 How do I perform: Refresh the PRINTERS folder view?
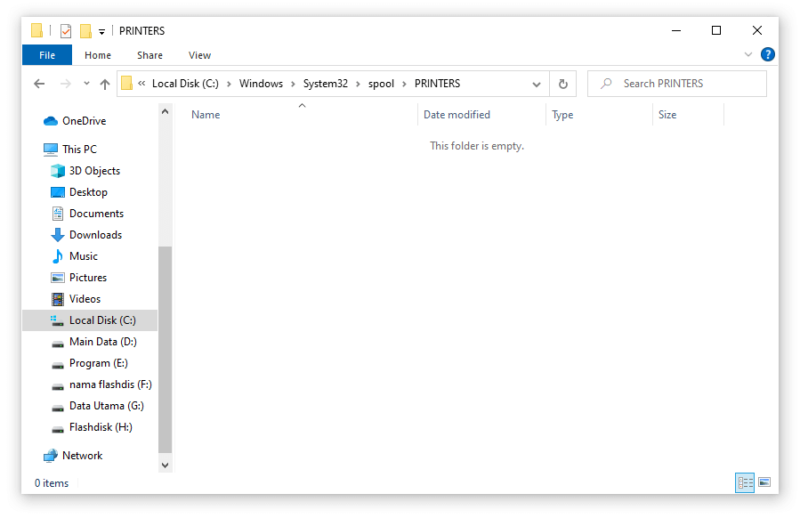coord(563,84)
